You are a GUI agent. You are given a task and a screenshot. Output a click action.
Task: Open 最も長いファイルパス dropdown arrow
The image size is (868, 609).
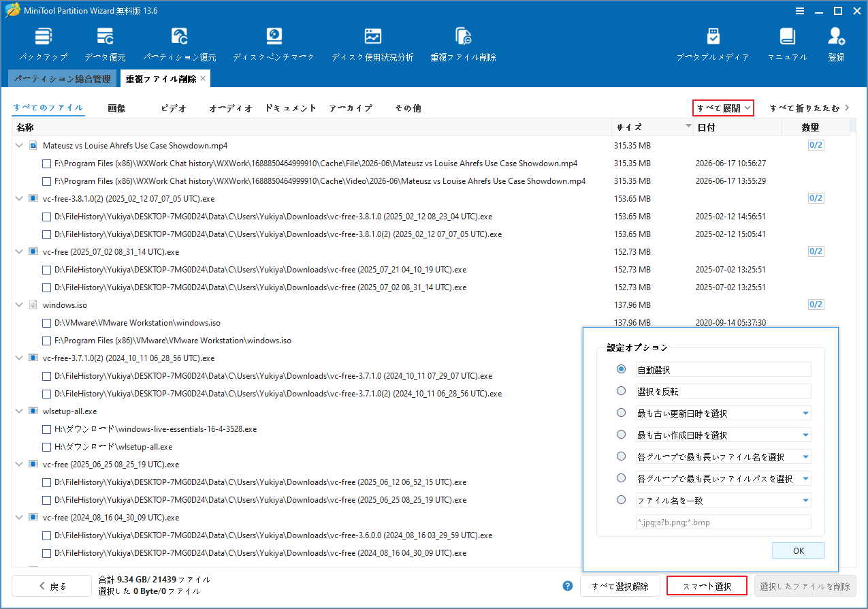click(x=805, y=479)
